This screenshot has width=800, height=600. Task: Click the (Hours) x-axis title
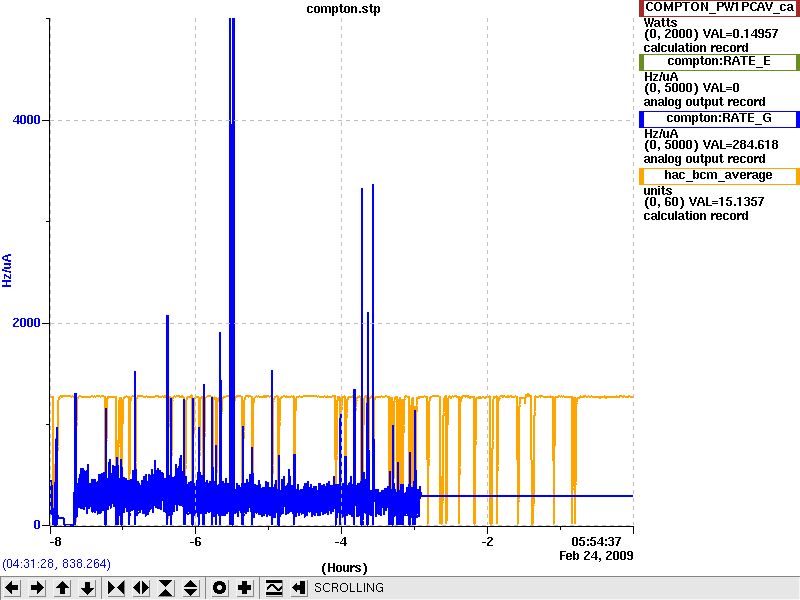[344, 568]
